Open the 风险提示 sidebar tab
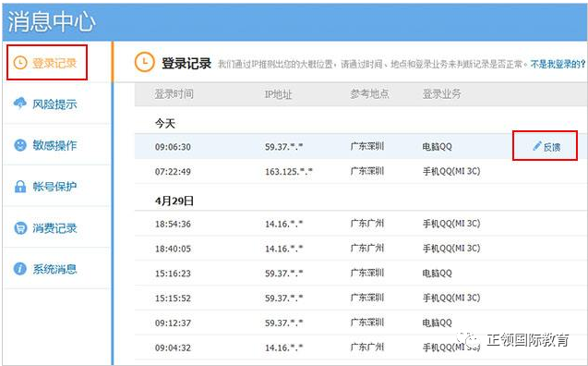This screenshot has height=366, width=588. (x=54, y=104)
